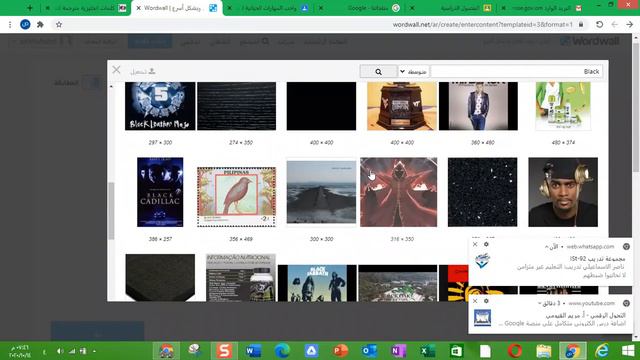Viewport: 640px width, 360px height.
Task: Close the image search dialog
Action: [116, 70]
